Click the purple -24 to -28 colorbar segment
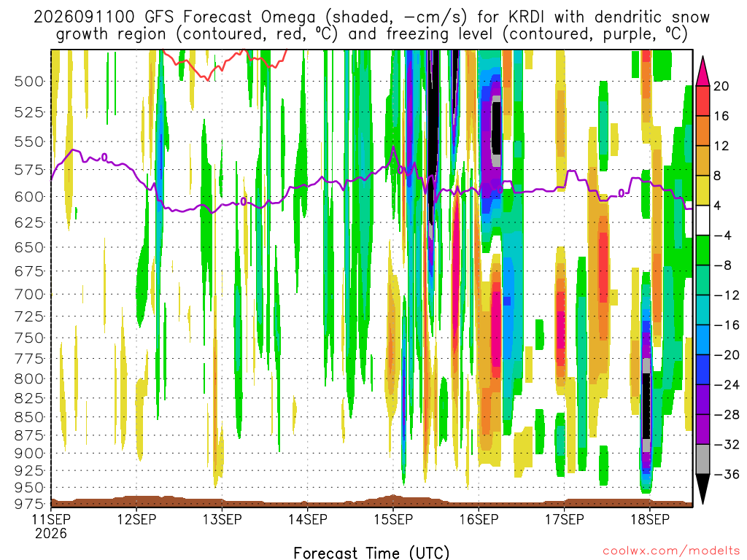The height and width of the screenshot is (560, 747). [703, 400]
